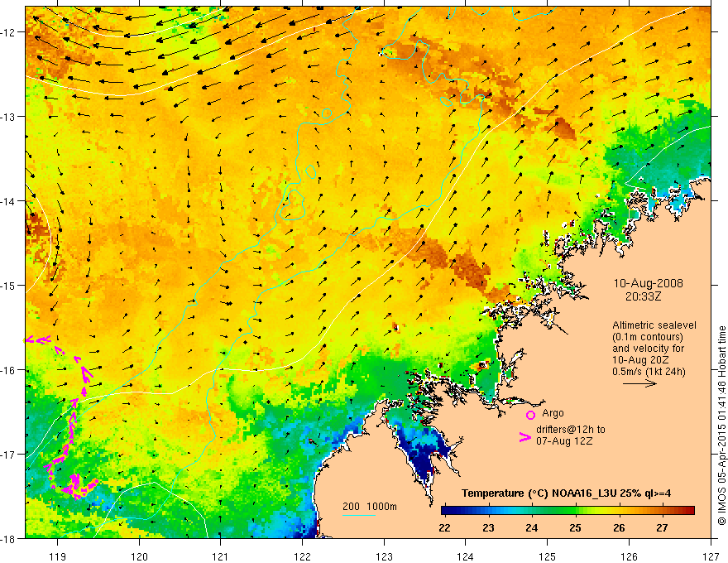Click the '0.5m/s (1kt 24h)' label
The width and height of the screenshot is (728, 563).
649,371
